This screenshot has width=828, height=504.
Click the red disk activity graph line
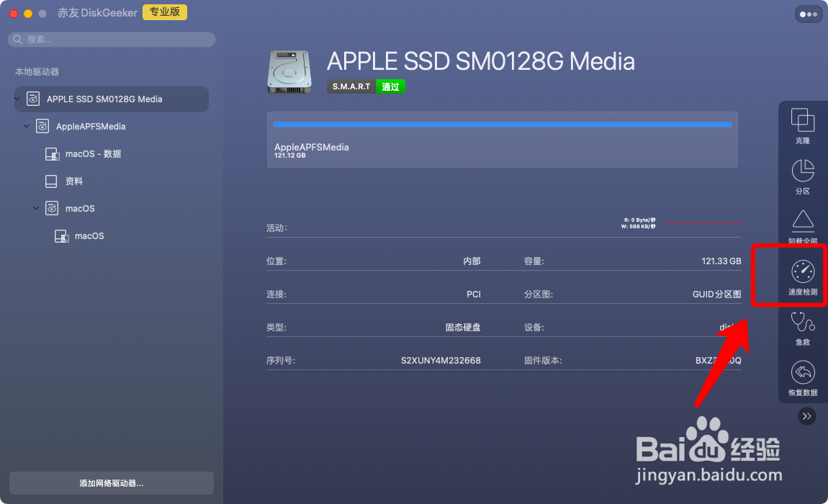coord(702,223)
